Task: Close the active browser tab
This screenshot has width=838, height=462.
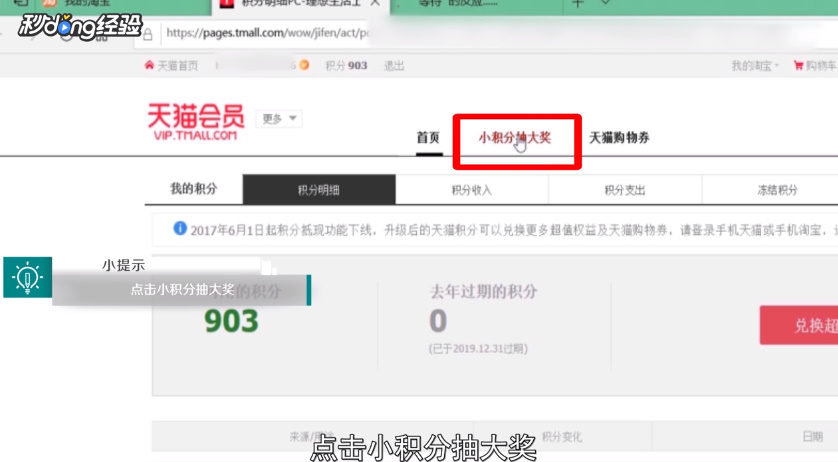Action: (x=375, y=3)
